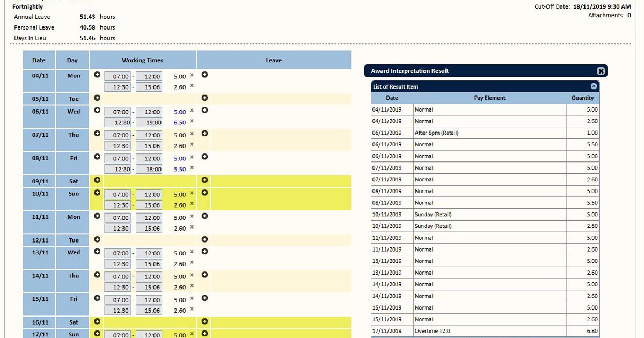644x338 pixels.
Task: Delete the second shift on Thu 14/11
Action: 192,288
